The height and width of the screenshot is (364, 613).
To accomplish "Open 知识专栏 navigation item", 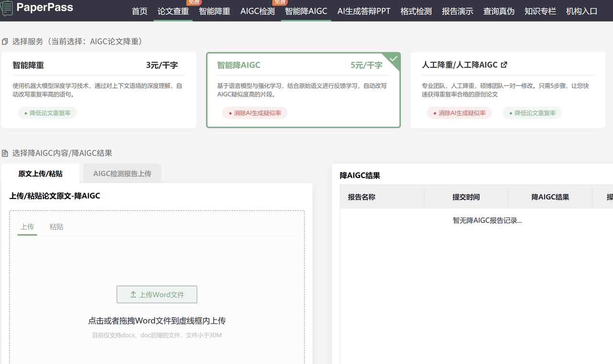I will pos(540,11).
